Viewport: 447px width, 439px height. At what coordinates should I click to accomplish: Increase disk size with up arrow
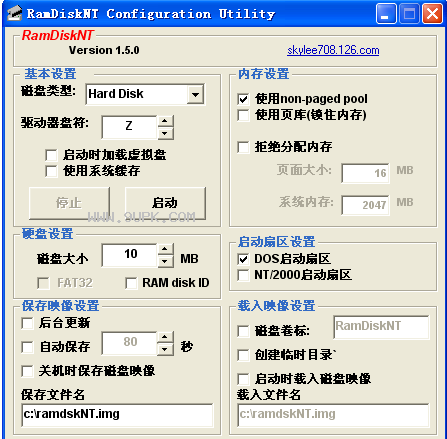(165, 249)
